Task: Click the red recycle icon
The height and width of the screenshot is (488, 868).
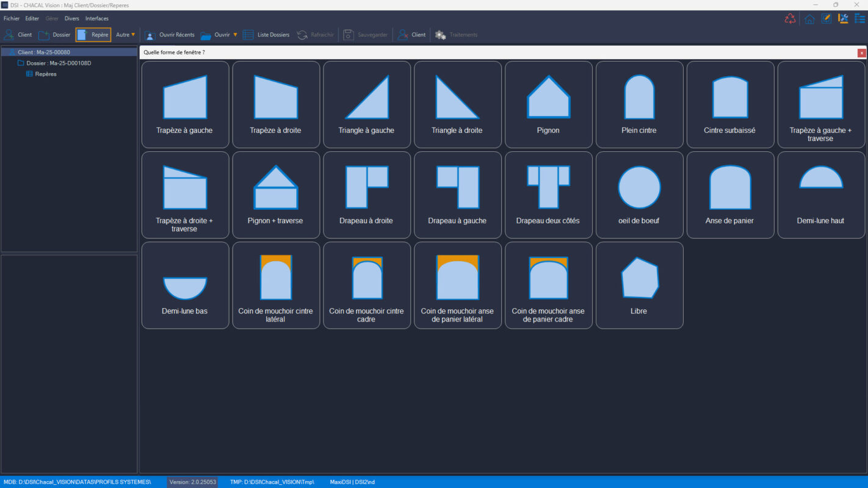Action: pos(790,18)
